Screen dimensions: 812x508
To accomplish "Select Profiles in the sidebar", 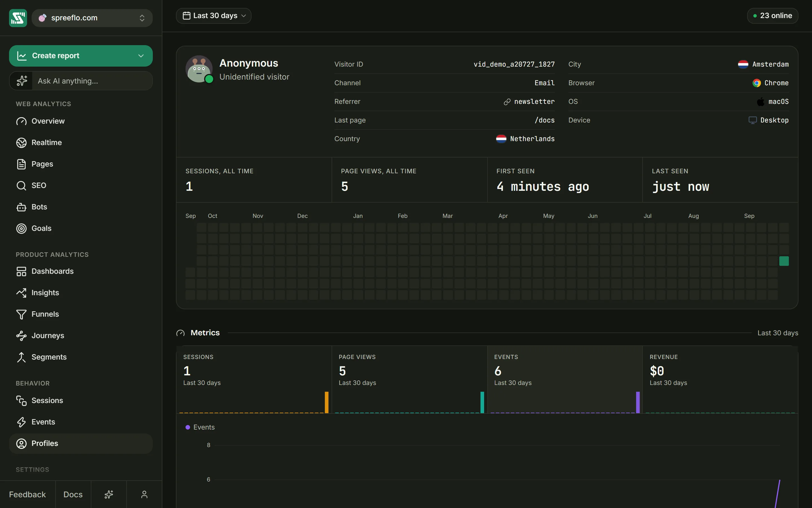I will (x=81, y=443).
